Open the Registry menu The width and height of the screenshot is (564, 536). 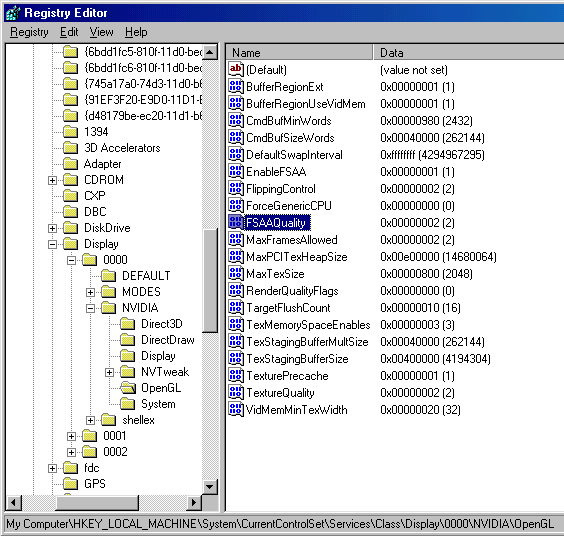tap(29, 32)
